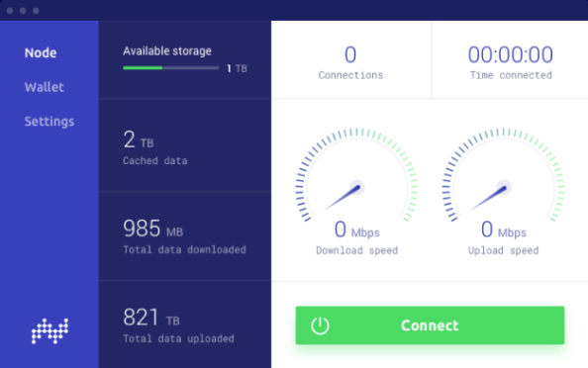Click the '821 TB' uploaded value
The height and width of the screenshot is (368, 588).
[x=151, y=317]
